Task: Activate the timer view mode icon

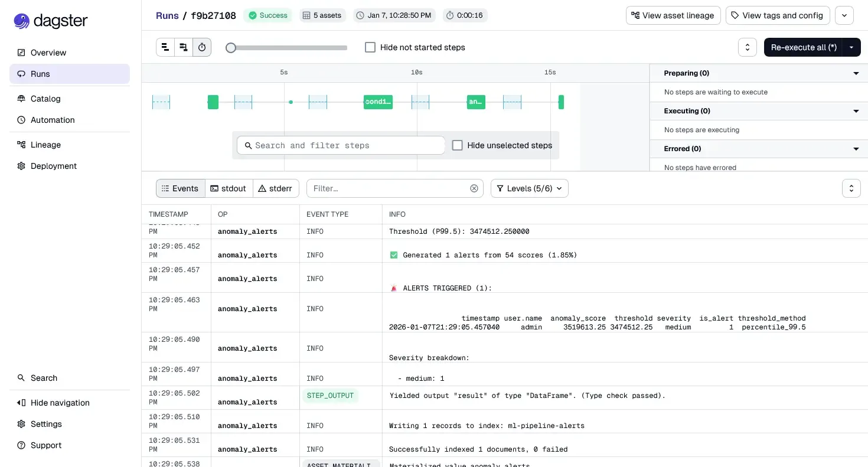Action: (x=202, y=47)
